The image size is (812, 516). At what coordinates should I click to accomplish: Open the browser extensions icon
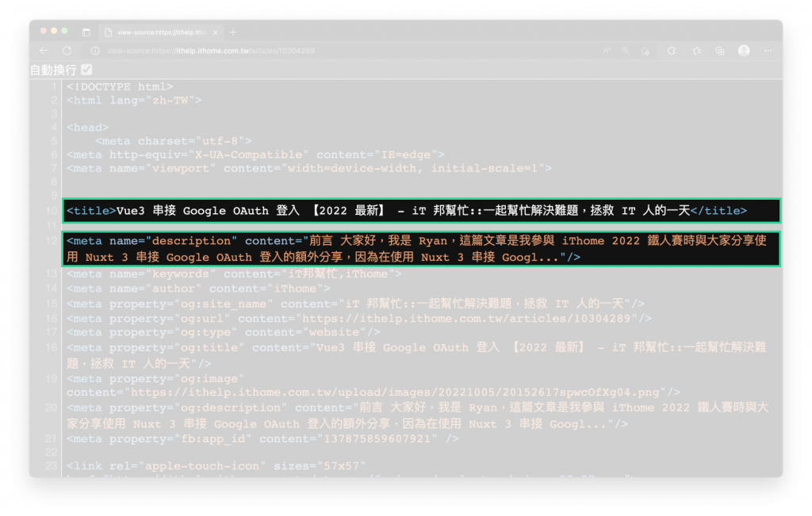[671, 51]
